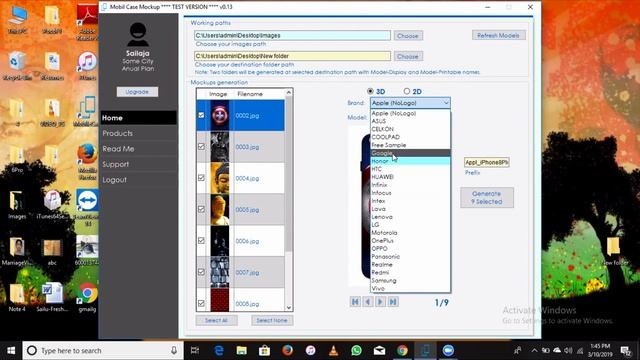The image size is (640, 360).
Task: Go to next mockup preview
Action: pos(380,302)
